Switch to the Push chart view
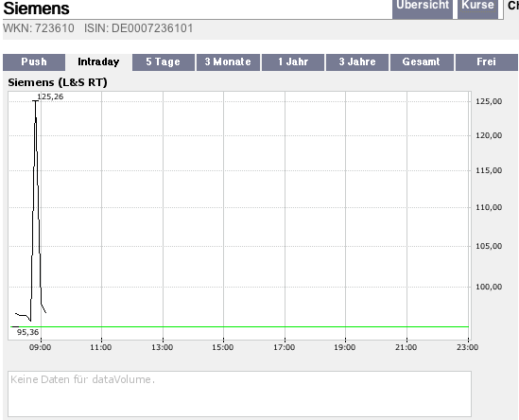The image size is (519, 420). pos(34,62)
